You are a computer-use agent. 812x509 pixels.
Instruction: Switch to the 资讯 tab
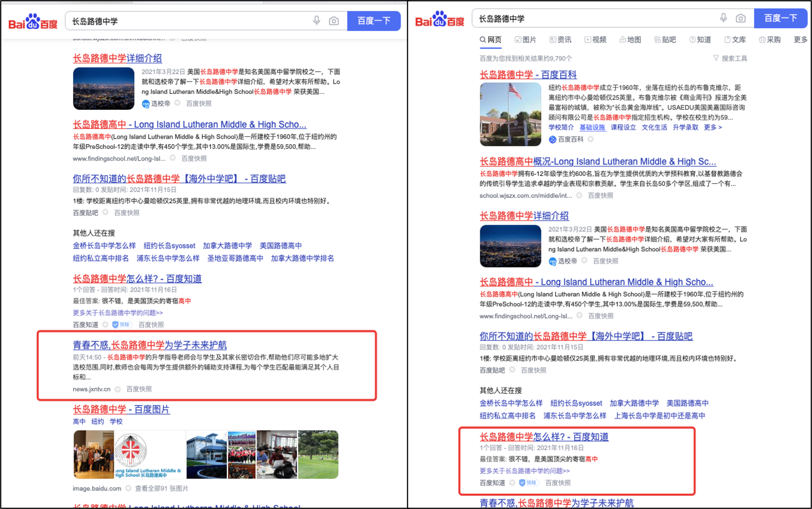coord(561,40)
